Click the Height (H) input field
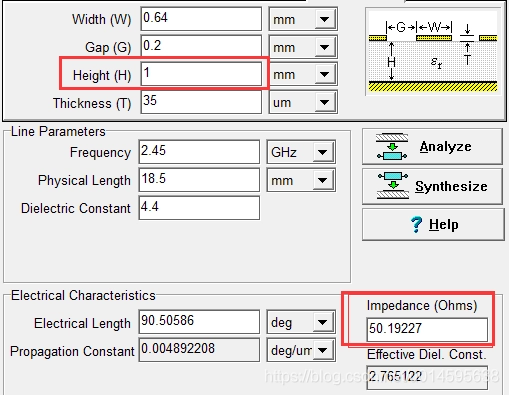The height and width of the screenshot is (395, 509). pos(201,74)
